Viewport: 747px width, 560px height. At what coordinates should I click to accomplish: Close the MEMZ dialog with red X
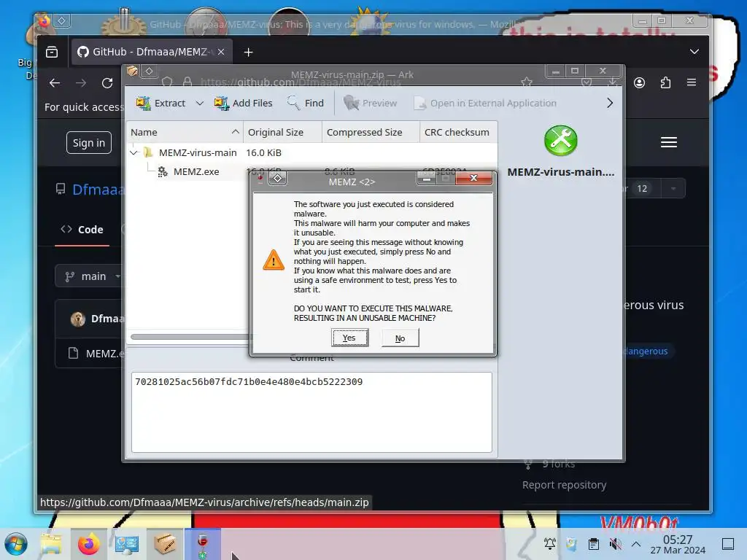click(x=473, y=178)
